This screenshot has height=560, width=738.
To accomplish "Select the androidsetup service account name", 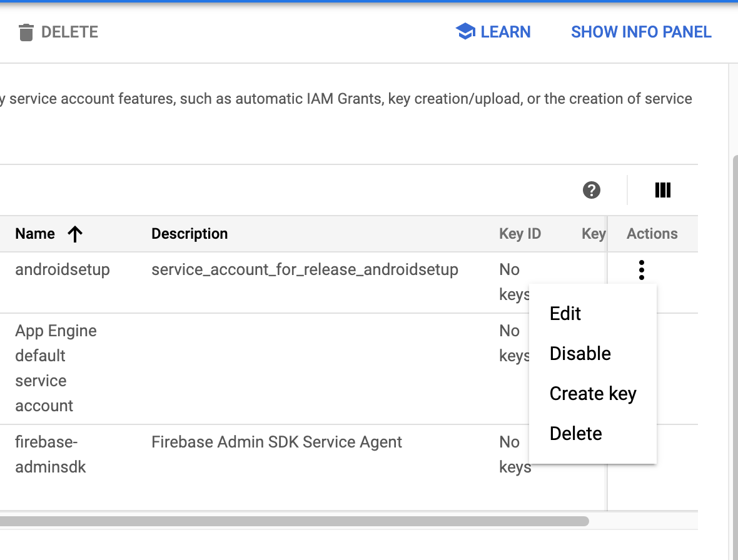I will tap(63, 270).
